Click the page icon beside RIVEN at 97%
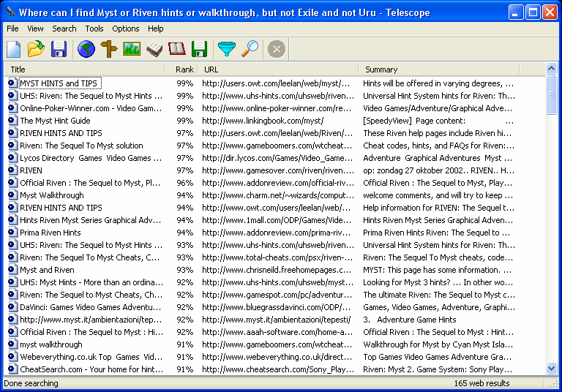 (12, 170)
